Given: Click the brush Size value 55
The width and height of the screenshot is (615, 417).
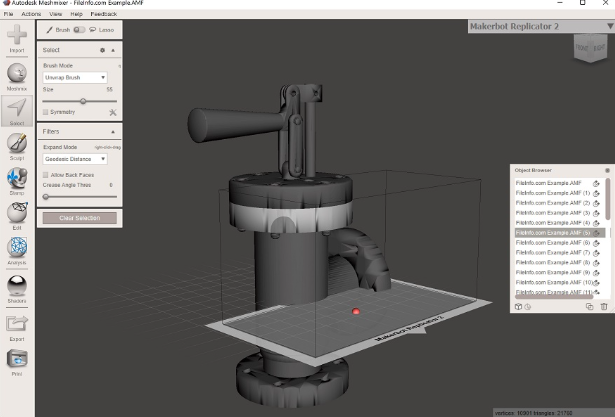Looking at the screenshot, I should point(109,89).
